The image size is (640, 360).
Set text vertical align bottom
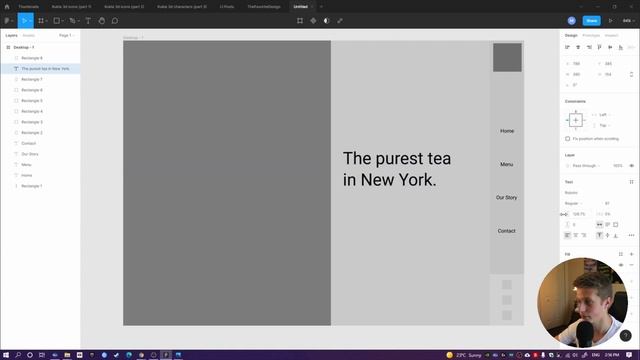(x=616, y=235)
